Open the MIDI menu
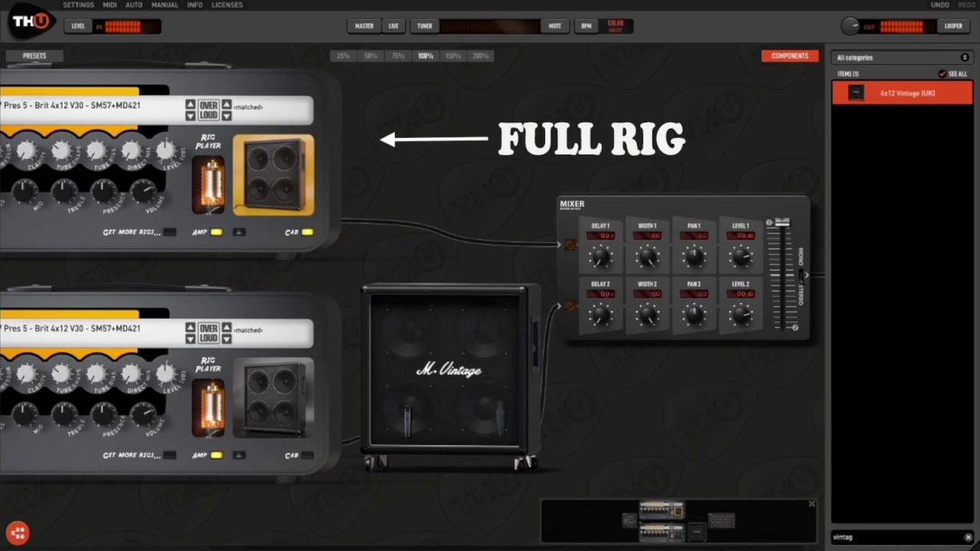The height and width of the screenshot is (551, 980). 109,5
